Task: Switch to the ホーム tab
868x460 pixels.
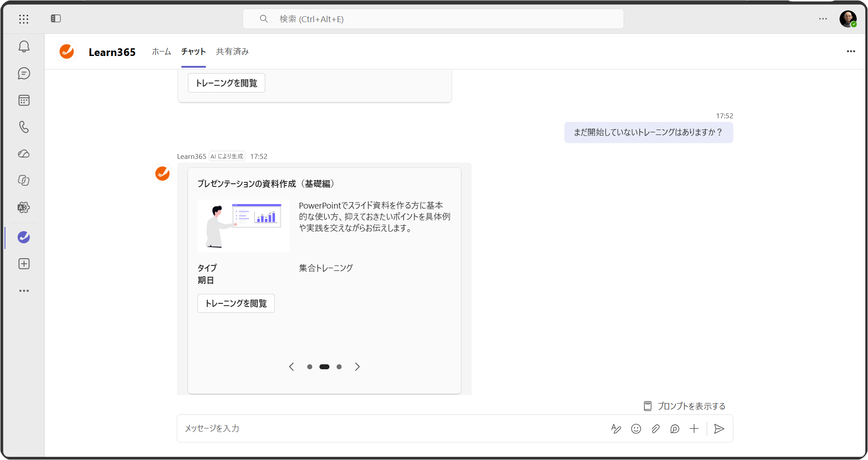Action: point(161,51)
